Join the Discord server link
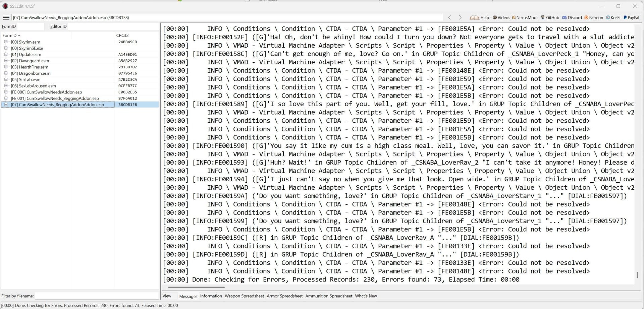This screenshot has width=644, height=309. click(x=572, y=17)
